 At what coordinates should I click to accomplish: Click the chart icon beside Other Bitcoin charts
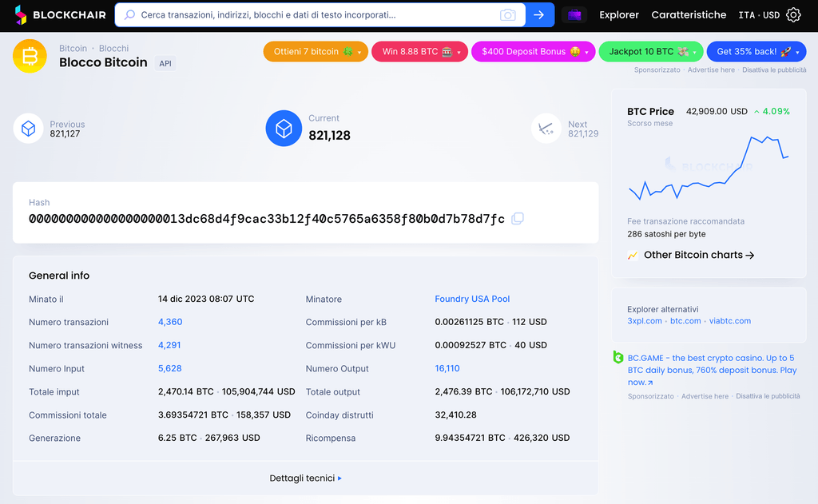pos(633,255)
